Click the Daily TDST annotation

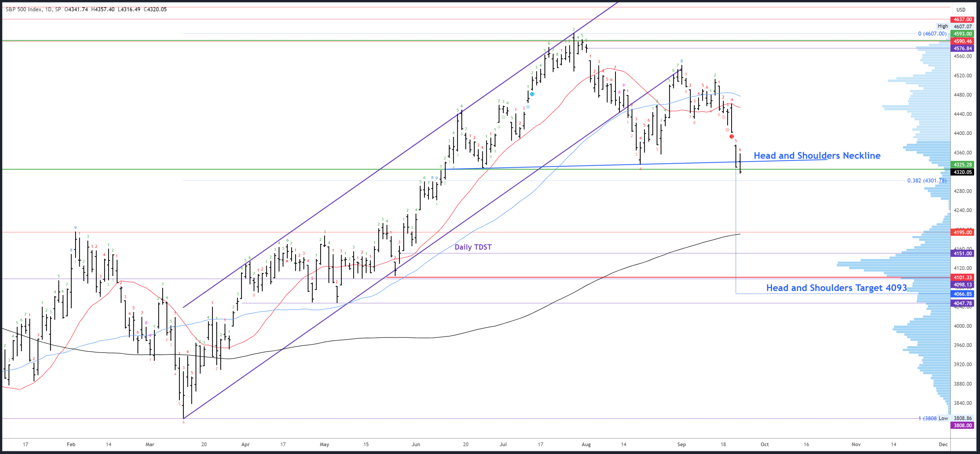click(473, 247)
